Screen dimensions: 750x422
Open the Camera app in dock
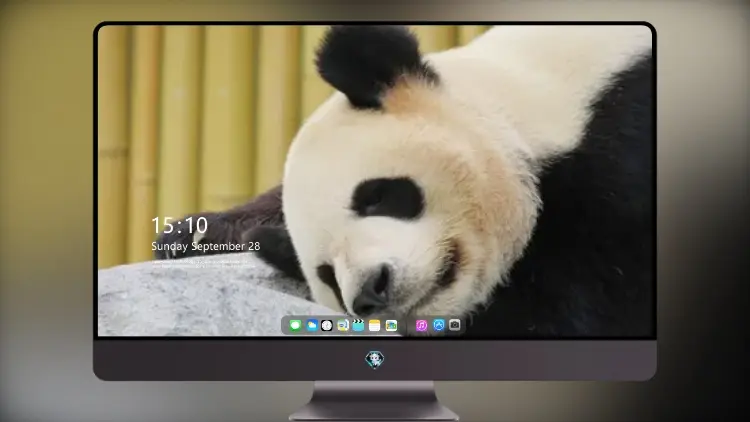[455, 325]
